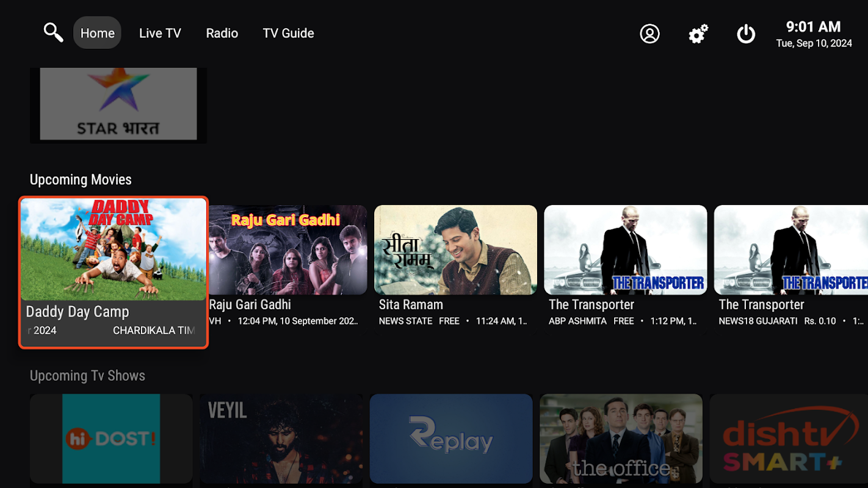868x488 pixels.
Task: Click the CHARDIKALA TIM channel label
Action: pyautogui.click(x=154, y=331)
